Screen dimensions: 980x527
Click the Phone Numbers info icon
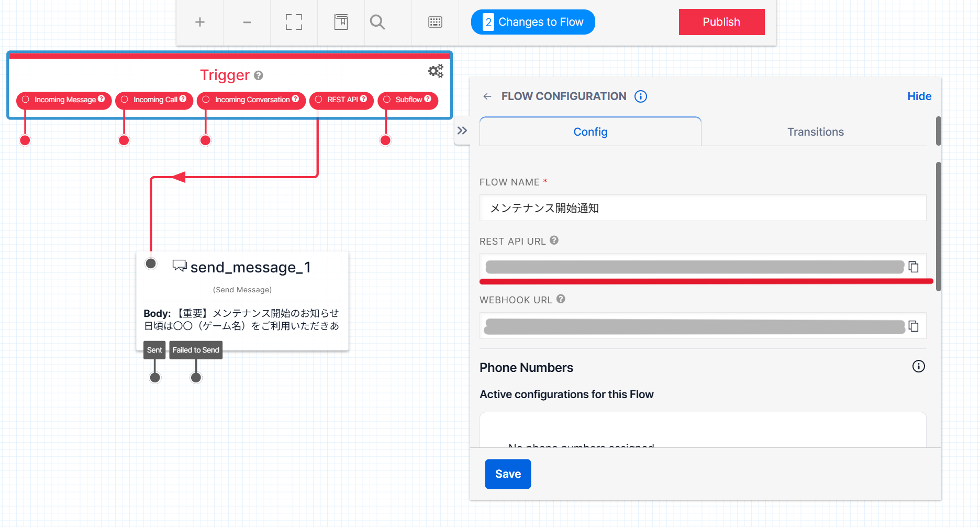918,367
